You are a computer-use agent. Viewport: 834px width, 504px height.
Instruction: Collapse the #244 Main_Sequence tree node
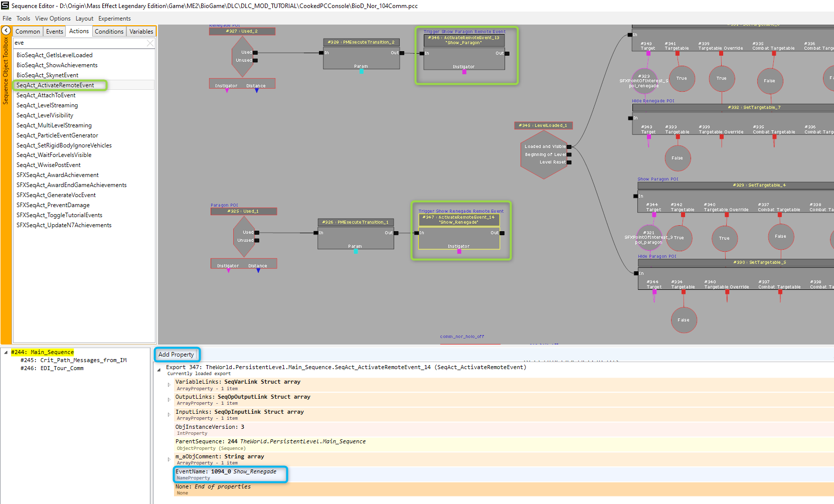point(6,353)
